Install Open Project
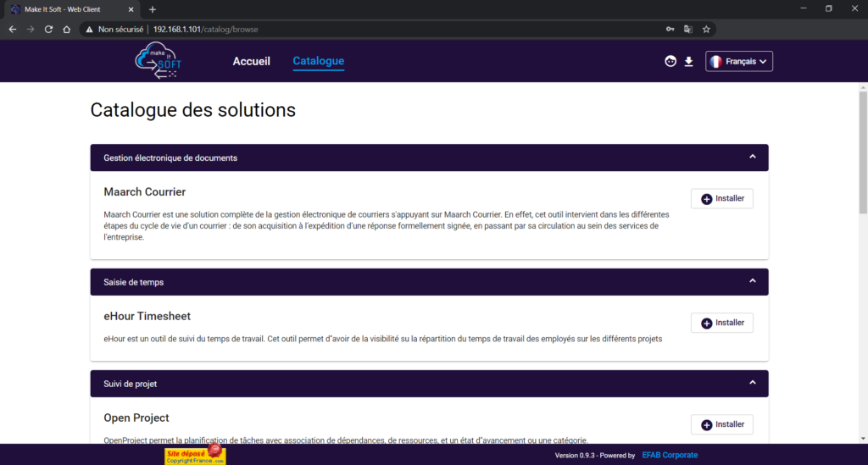 [722, 424]
